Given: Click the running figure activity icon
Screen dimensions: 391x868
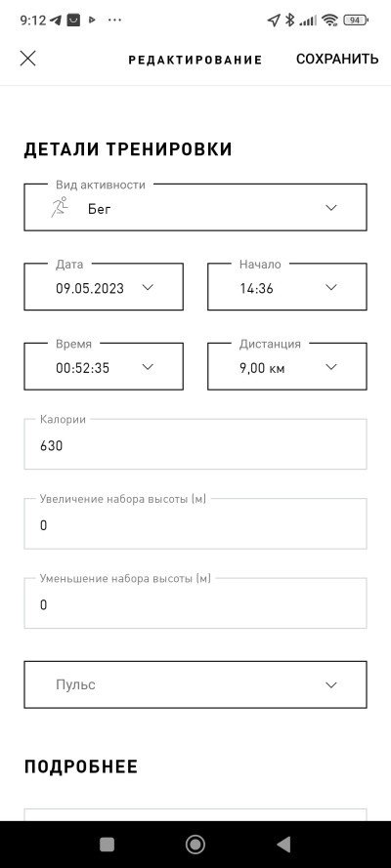Looking at the screenshot, I should 60,207.
